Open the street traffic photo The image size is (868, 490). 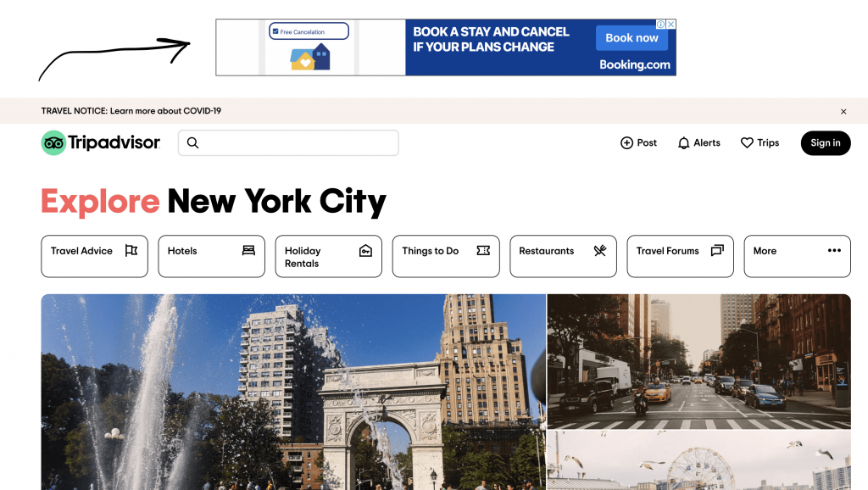(x=699, y=361)
